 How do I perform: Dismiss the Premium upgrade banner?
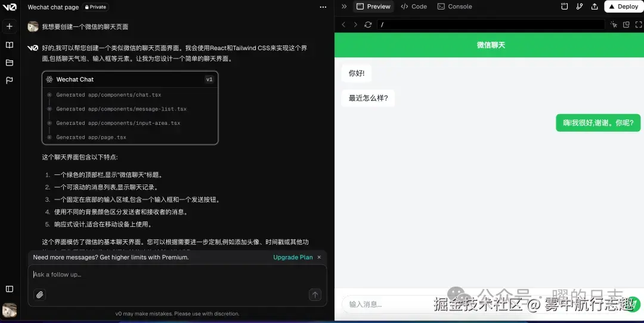(319, 257)
